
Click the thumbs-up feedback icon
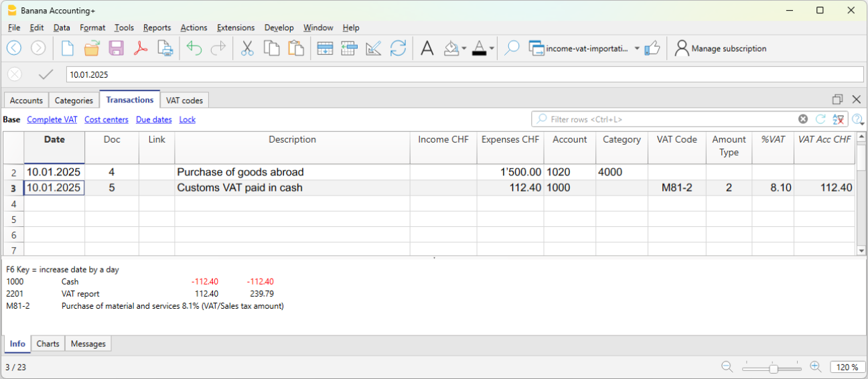652,48
